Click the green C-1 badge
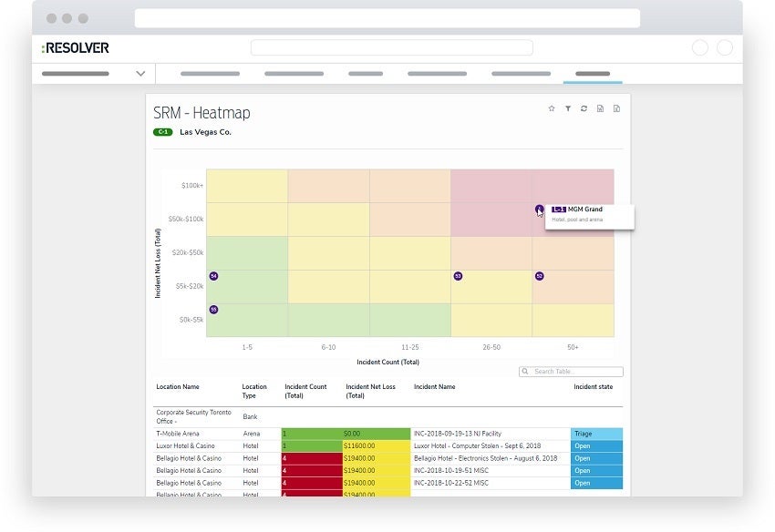 click(x=163, y=132)
